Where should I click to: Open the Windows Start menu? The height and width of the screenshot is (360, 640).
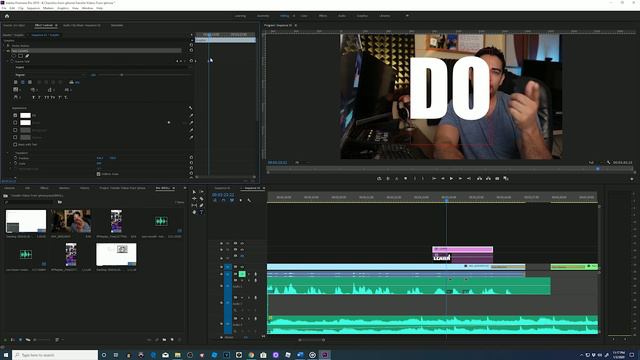6,355
